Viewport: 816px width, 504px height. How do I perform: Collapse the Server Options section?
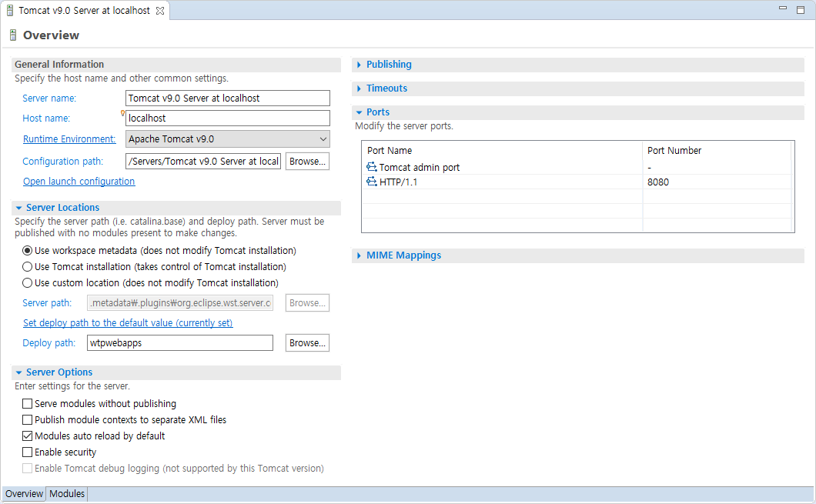point(18,372)
